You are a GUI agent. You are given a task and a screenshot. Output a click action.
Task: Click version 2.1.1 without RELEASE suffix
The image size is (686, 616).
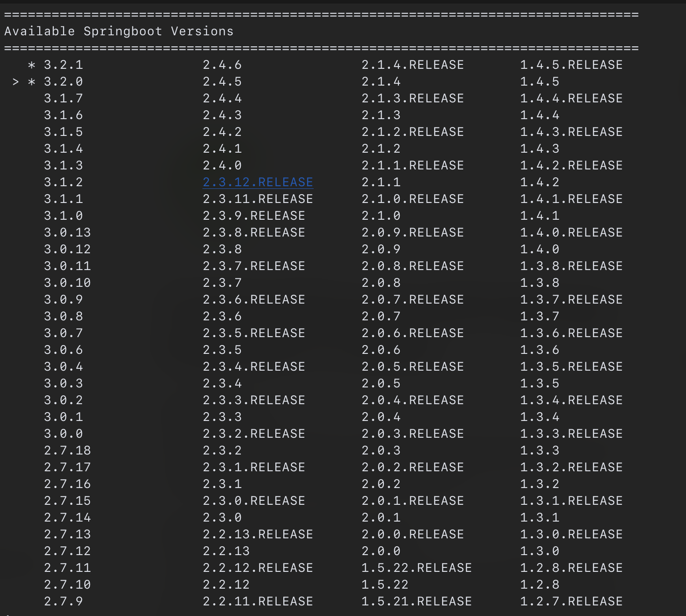pyautogui.click(x=381, y=182)
